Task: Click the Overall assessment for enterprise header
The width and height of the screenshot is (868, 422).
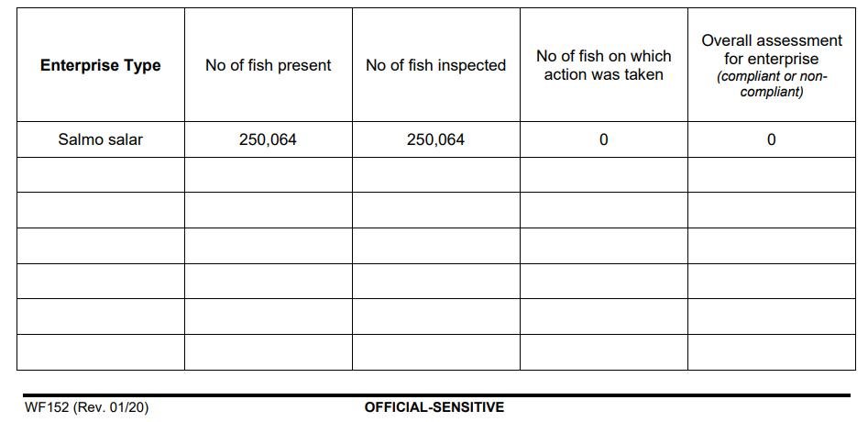Action: click(771, 50)
